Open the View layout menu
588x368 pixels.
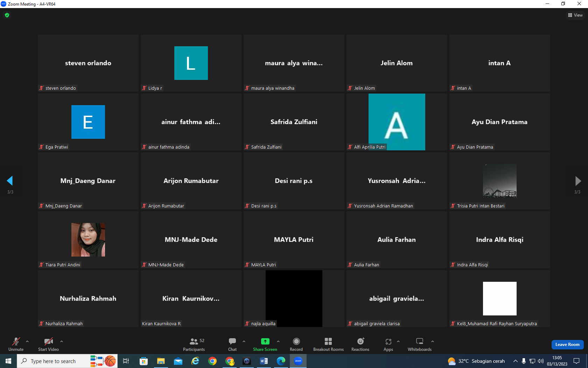pyautogui.click(x=575, y=15)
